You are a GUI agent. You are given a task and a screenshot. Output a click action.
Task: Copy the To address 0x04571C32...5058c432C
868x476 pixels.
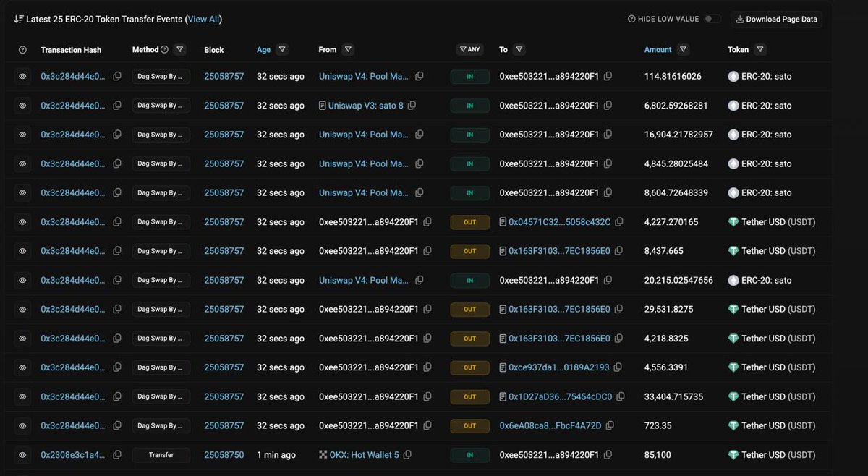[x=619, y=222]
